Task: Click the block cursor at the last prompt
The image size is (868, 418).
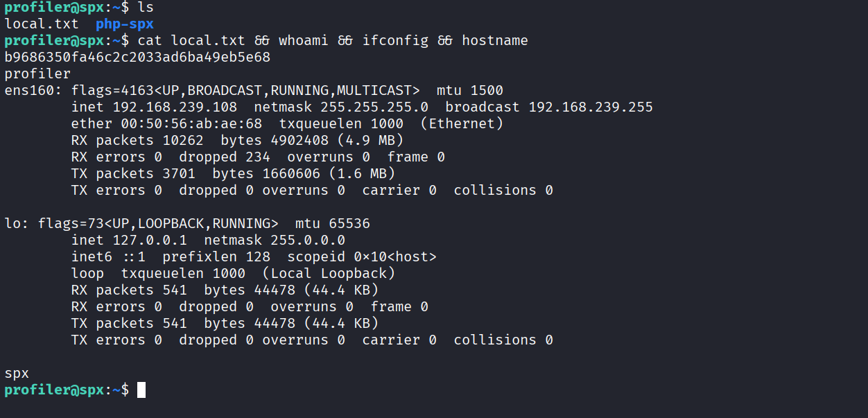Action: click(x=141, y=390)
